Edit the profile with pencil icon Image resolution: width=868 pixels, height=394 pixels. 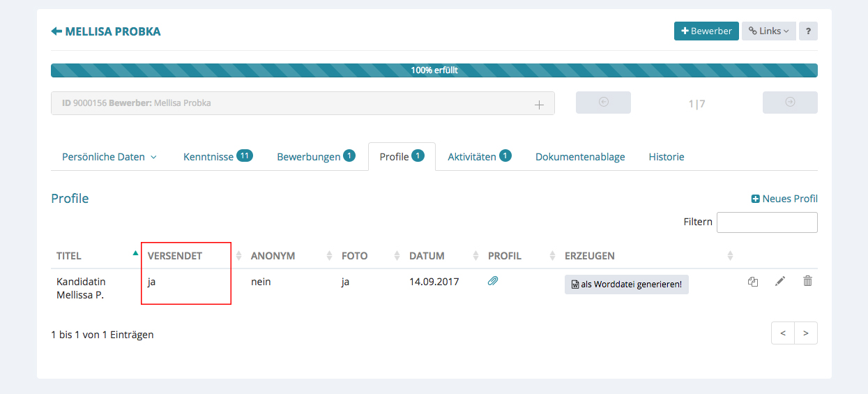(779, 281)
